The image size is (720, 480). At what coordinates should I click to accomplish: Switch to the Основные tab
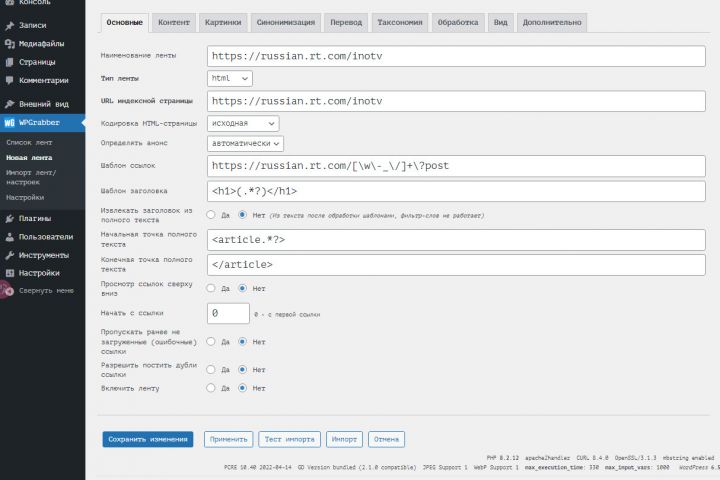point(124,23)
